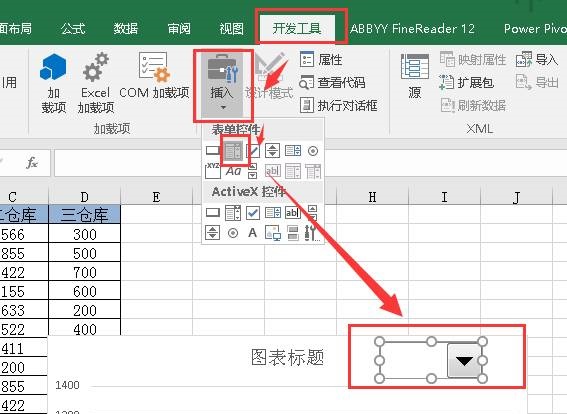Open 属性 properties
The height and width of the screenshot is (414, 567).
point(321,59)
